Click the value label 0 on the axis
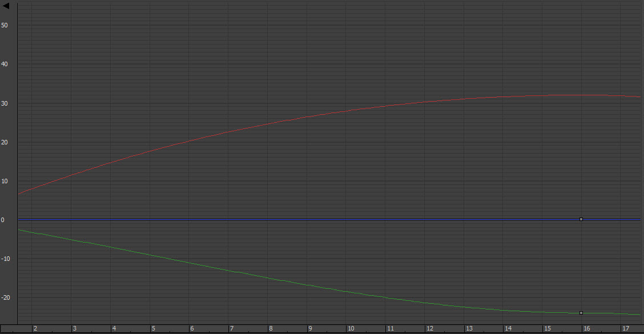The width and height of the screenshot is (644, 334). [2, 220]
